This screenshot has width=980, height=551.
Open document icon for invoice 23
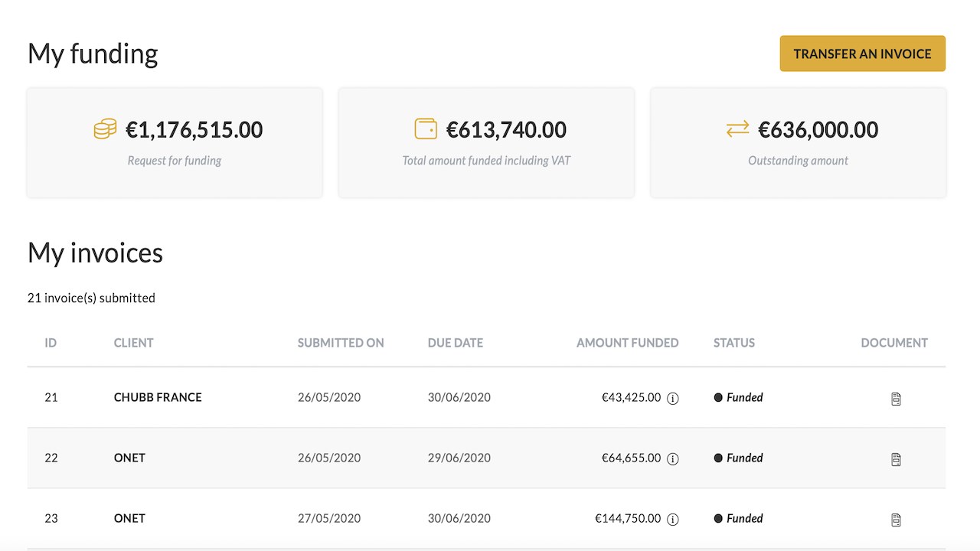pos(896,520)
